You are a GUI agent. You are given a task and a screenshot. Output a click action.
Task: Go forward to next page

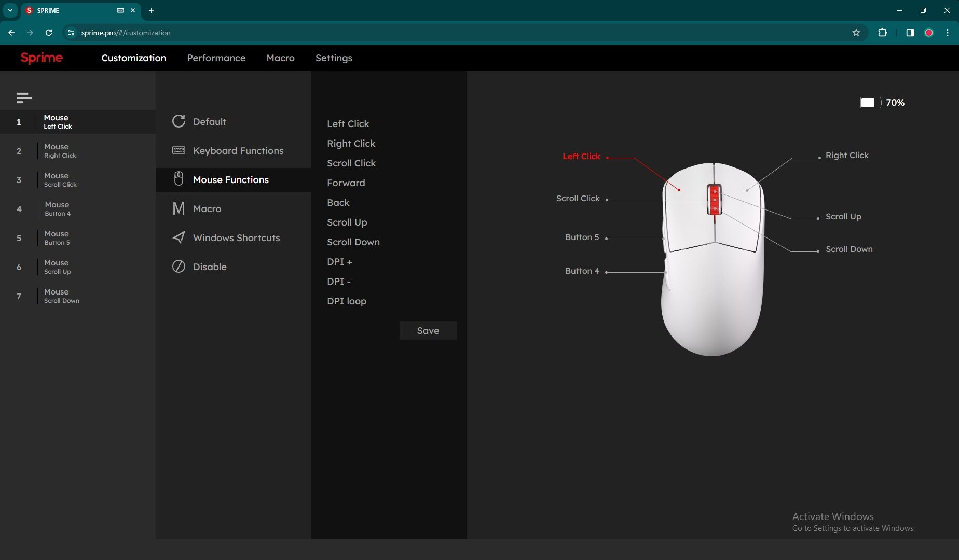[x=30, y=33]
